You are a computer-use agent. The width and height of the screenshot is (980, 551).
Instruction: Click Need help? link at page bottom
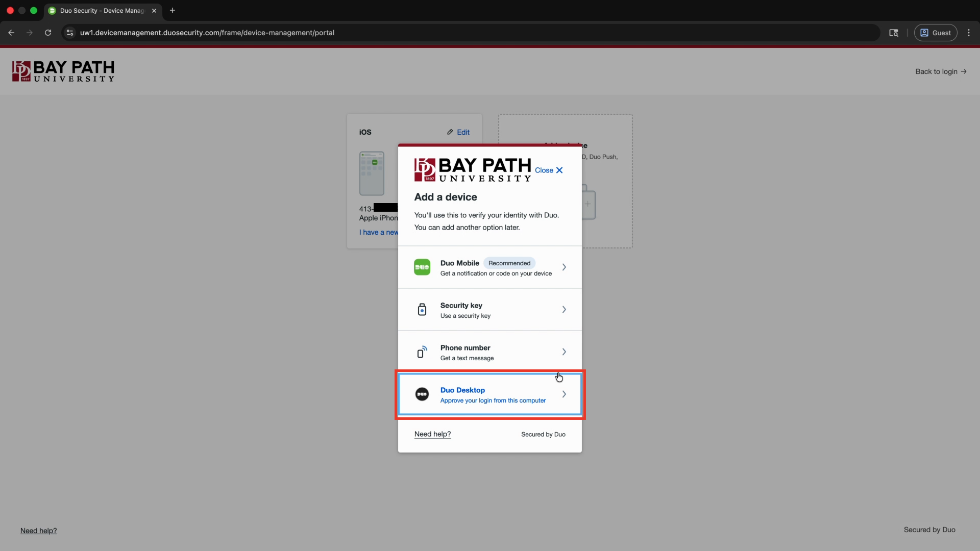click(x=39, y=531)
